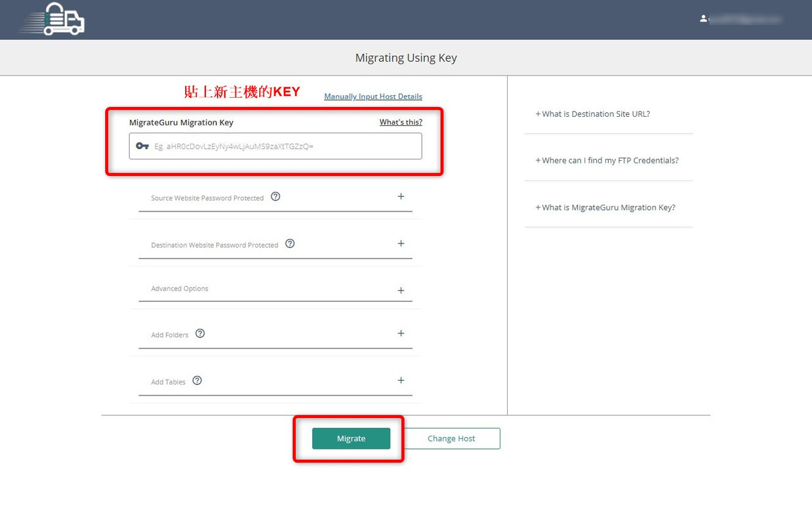Click the Migrate button
Viewport: 812px width, 525px height.
tap(351, 438)
